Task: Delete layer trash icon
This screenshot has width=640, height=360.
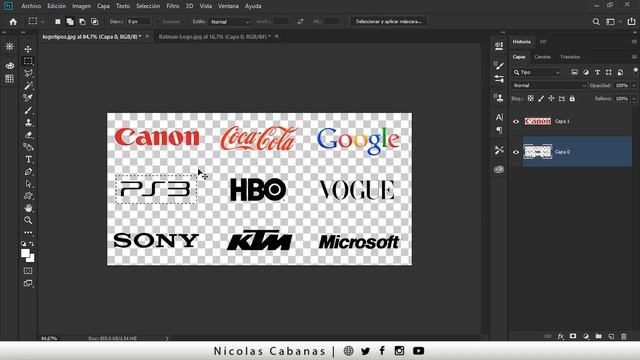Action: 624,336
